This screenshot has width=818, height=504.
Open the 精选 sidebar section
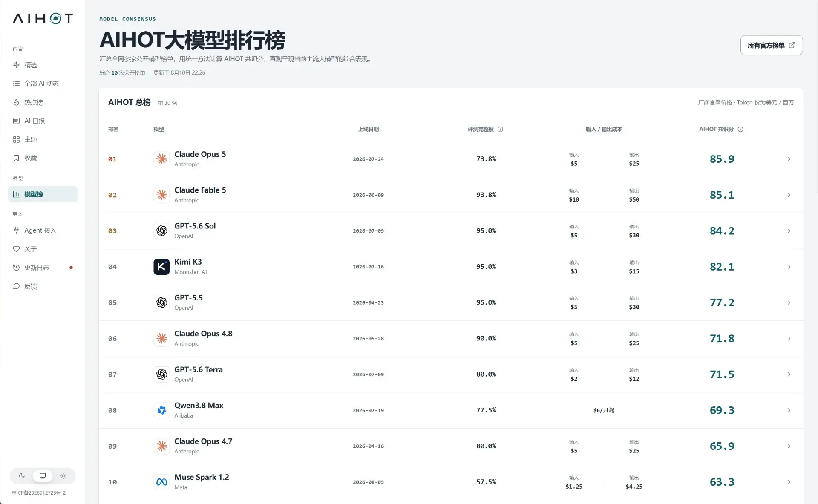(43, 65)
